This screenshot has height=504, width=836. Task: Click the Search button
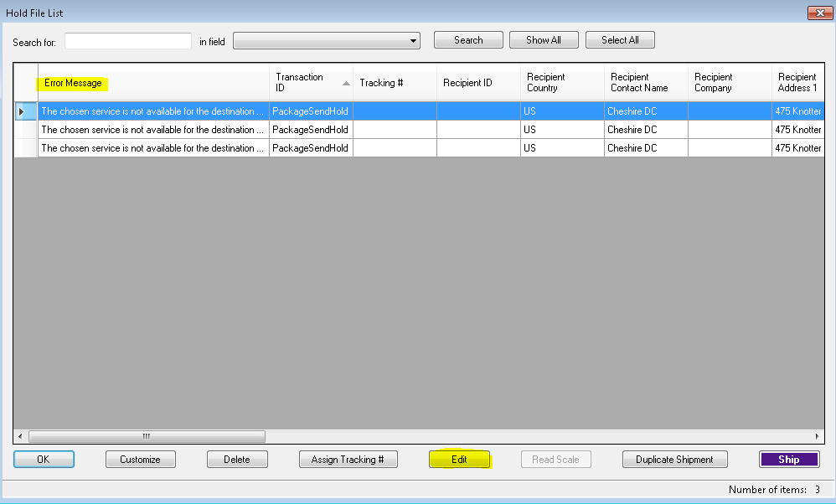tap(468, 40)
